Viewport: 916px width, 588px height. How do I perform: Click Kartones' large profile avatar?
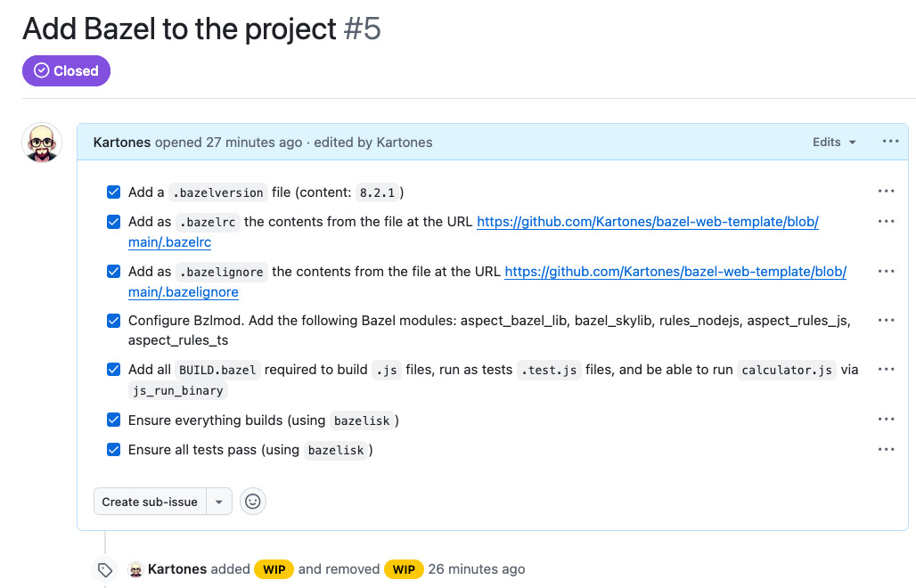[41, 143]
